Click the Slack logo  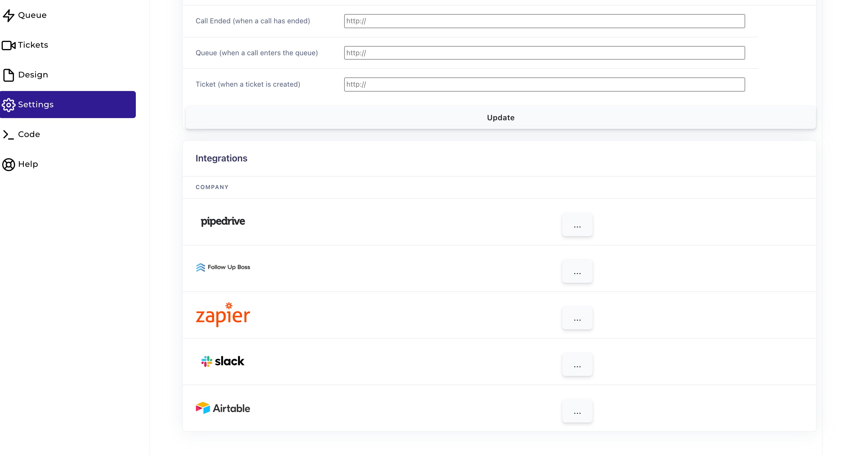[x=223, y=361]
